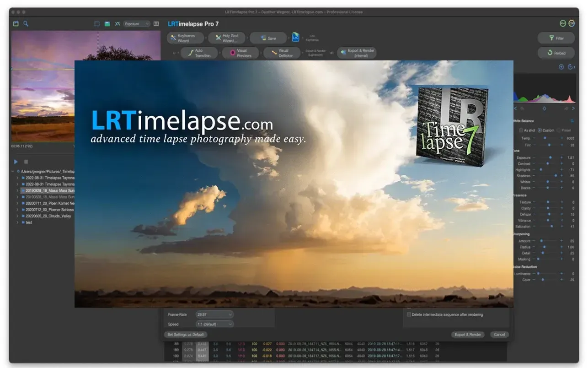Screen dimensions: 588x368
Task: Select the magnifier zoom icon above the preview
Action: tap(26, 23)
